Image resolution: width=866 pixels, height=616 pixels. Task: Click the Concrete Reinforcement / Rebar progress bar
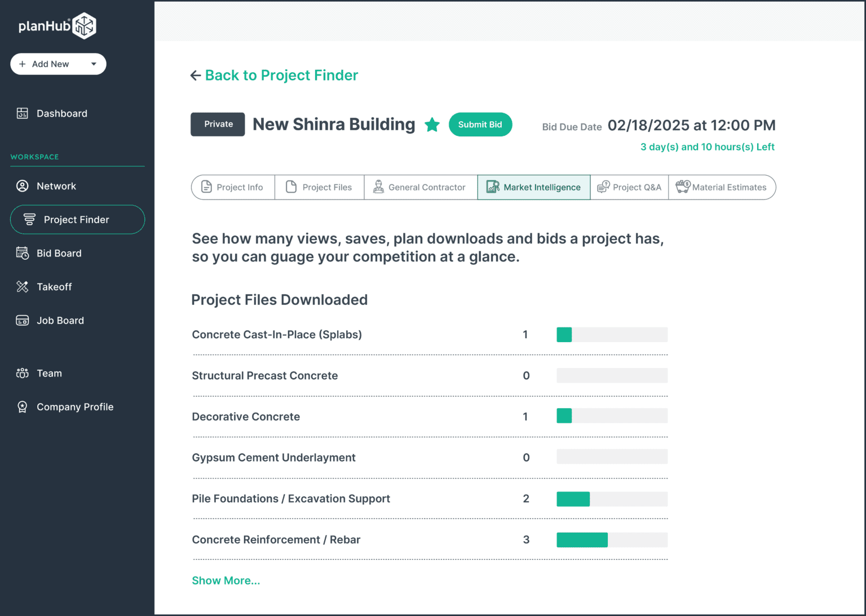(612, 539)
